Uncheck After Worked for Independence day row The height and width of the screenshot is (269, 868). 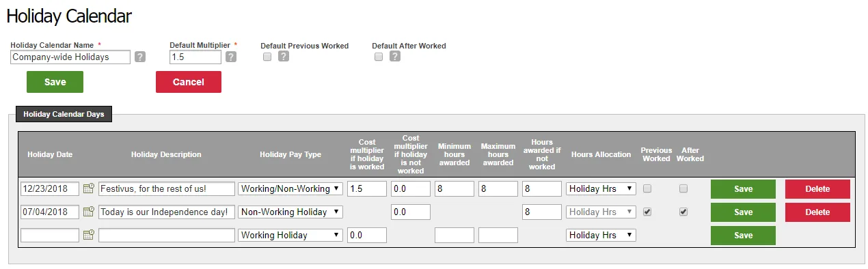(683, 212)
